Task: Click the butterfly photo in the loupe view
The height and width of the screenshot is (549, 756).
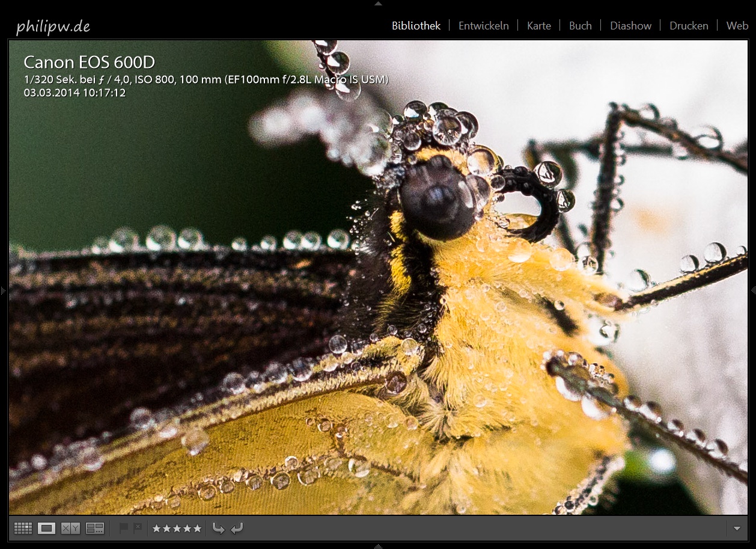Action: [378, 277]
